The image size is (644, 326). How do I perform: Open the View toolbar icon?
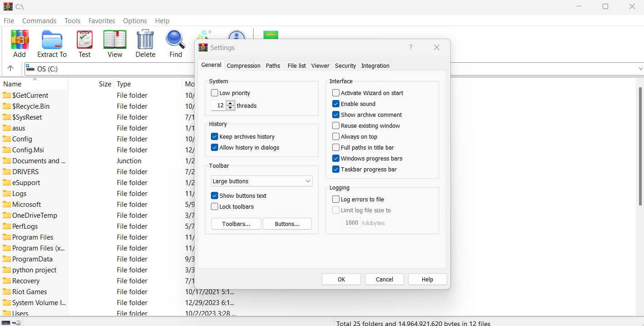(114, 40)
